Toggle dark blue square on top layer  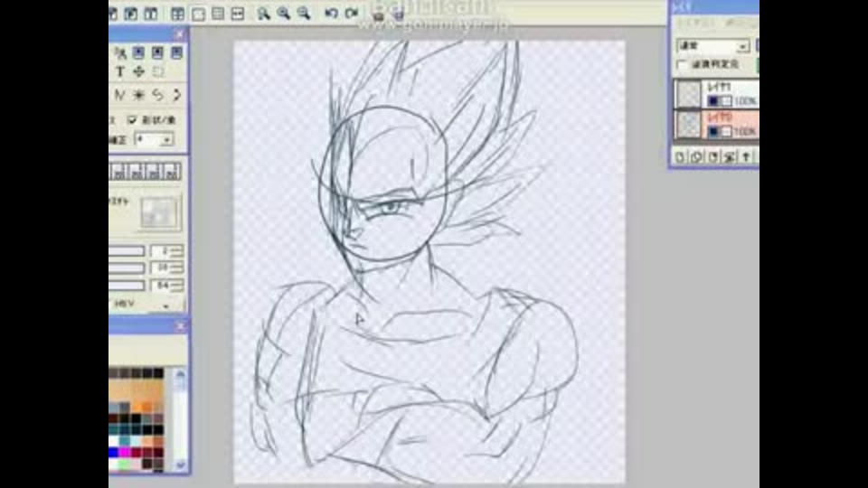[x=713, y=101]
